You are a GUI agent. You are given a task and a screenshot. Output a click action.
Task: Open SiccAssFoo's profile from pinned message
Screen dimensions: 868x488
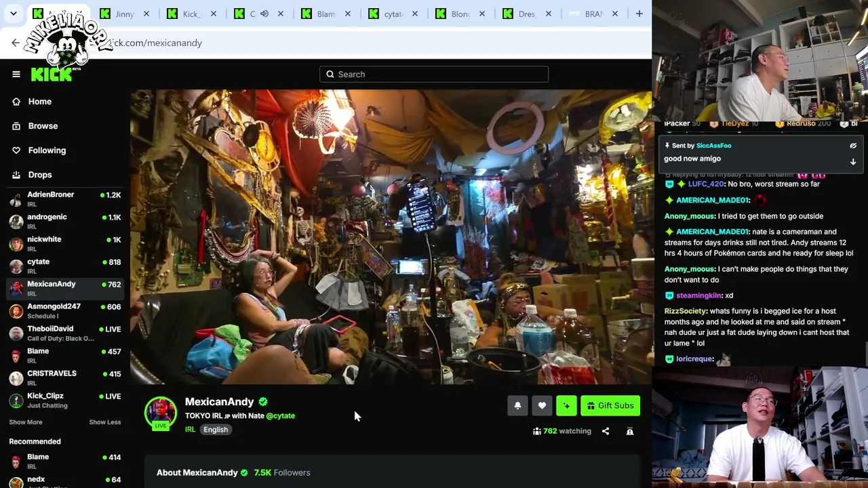[x=713, y=146]
